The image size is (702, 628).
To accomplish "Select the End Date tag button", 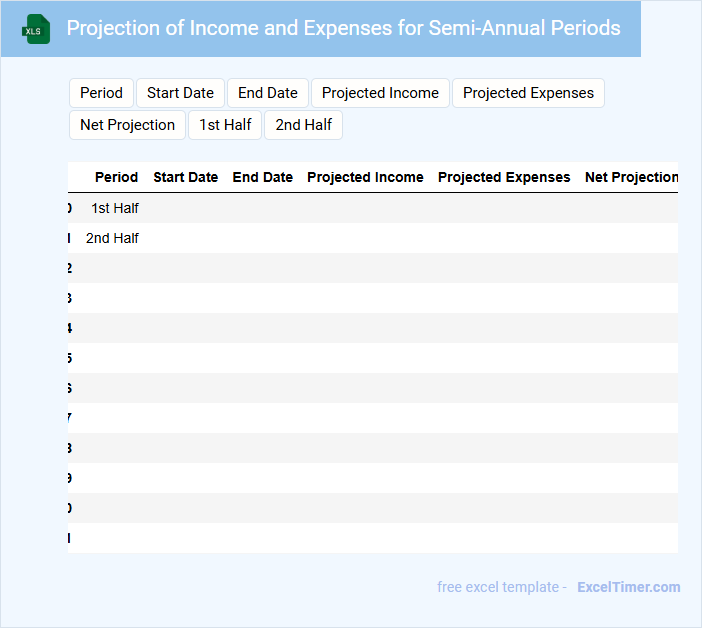I will coord(268,93).
